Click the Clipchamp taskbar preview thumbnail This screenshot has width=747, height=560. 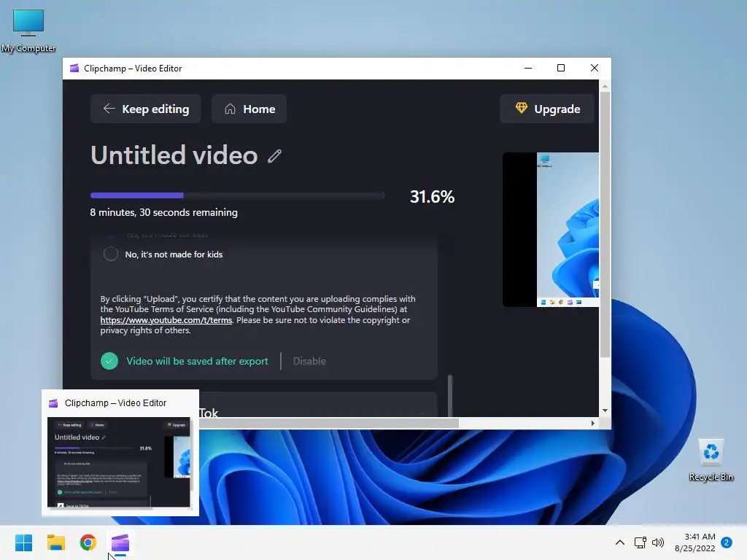[x=119, y=462]
